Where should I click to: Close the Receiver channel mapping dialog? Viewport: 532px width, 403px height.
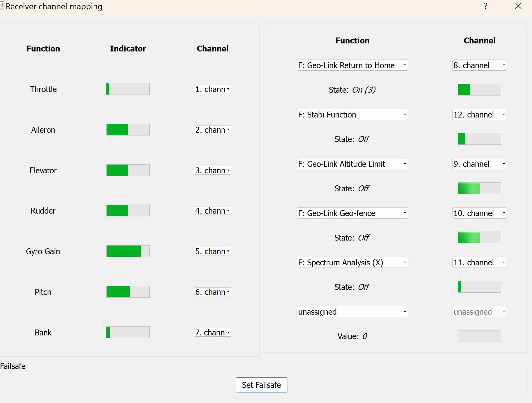click(x=518, y=6)
